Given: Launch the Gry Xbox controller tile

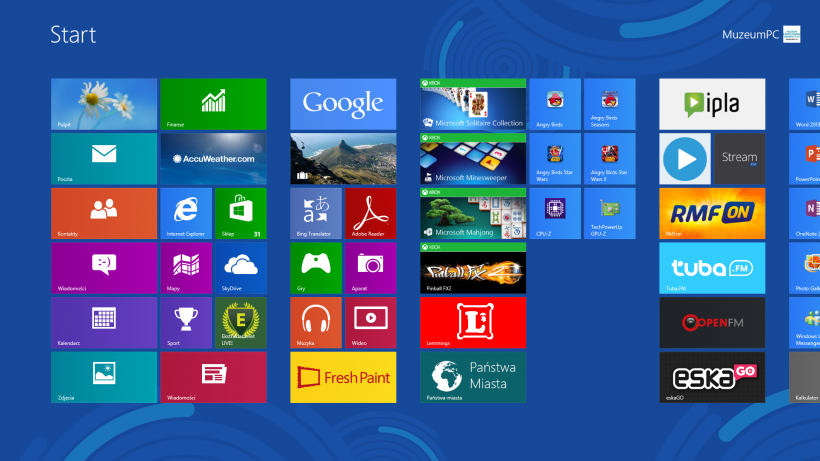Looking at the screenshot, I should click(x=316, y=268).
